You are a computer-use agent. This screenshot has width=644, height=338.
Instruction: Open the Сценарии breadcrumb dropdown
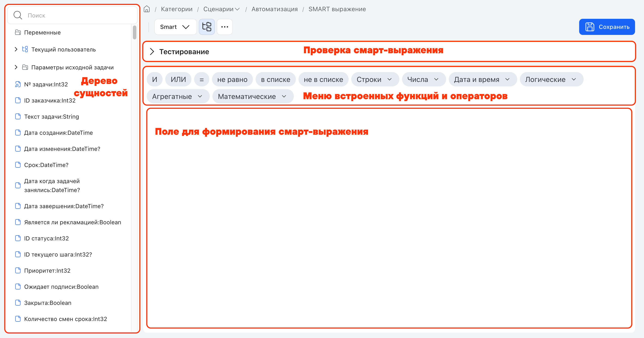tap(222, 9)
